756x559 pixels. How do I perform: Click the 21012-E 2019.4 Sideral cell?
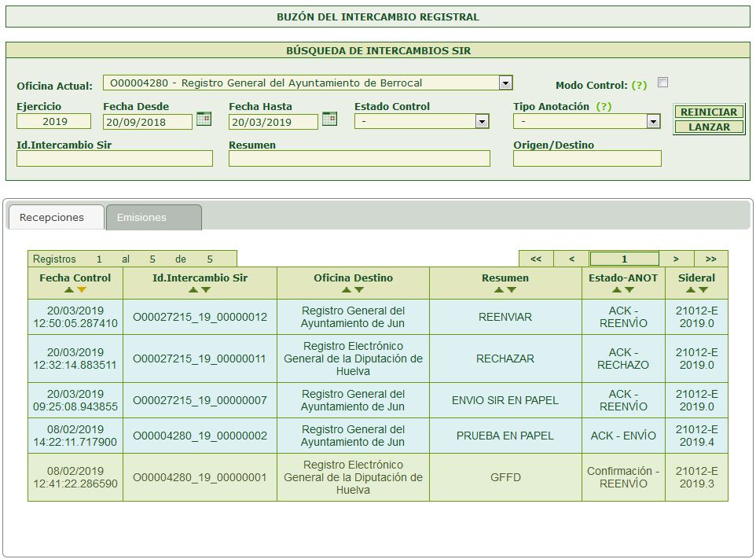(x=697, y=436)
